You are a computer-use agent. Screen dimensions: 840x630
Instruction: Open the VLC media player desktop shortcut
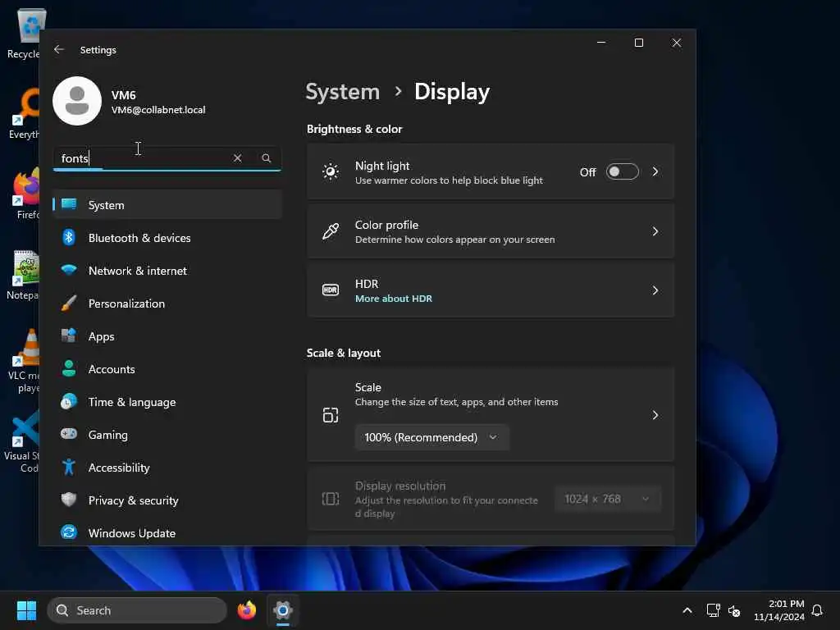pyautogui.click(x=22, y=360)
